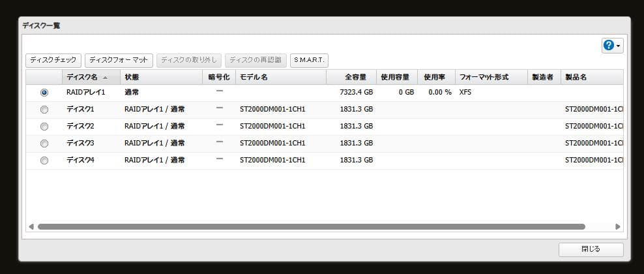Select the ディスク3 radio button
644x274 pixels.
coord(44,144)
